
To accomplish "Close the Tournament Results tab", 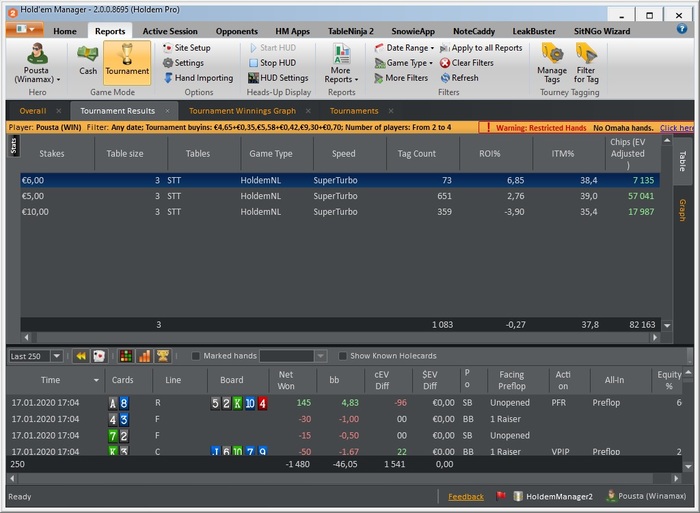I will (x=167, y=111).
